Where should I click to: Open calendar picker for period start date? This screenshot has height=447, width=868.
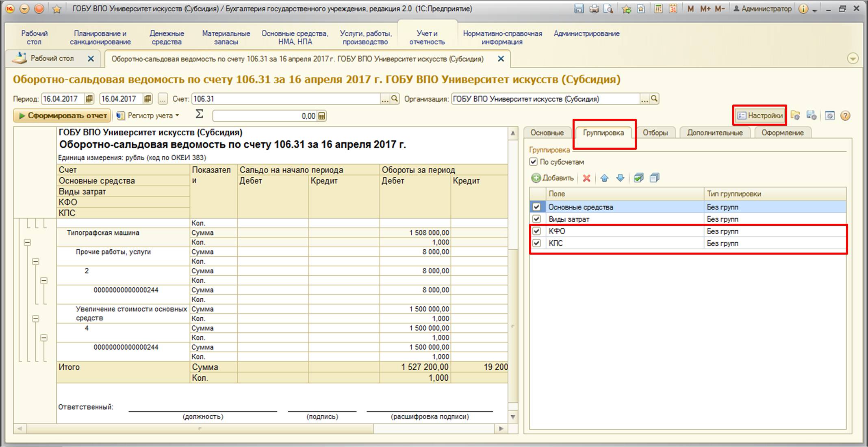pos(89,99)
